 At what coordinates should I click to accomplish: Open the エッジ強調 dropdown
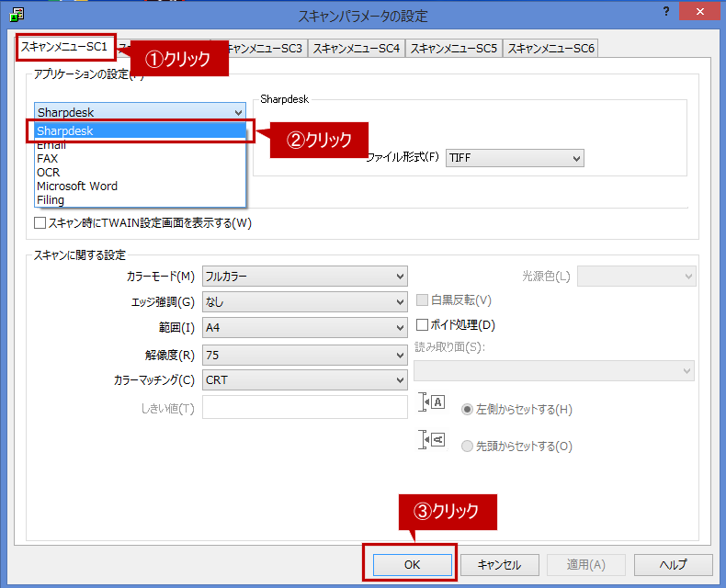pos(304,302)
